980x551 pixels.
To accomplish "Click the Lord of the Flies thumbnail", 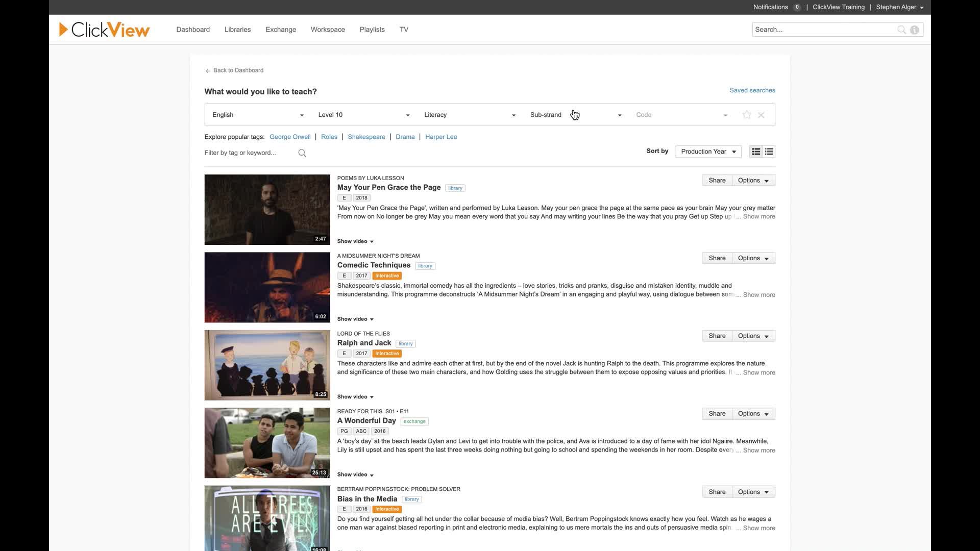I will (267, 365).
